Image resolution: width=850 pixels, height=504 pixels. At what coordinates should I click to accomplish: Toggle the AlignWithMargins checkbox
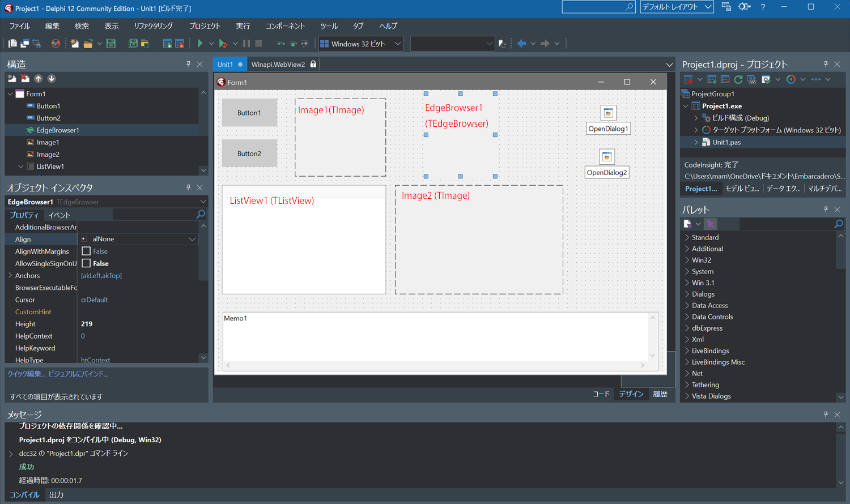click(x=86, y=251)
